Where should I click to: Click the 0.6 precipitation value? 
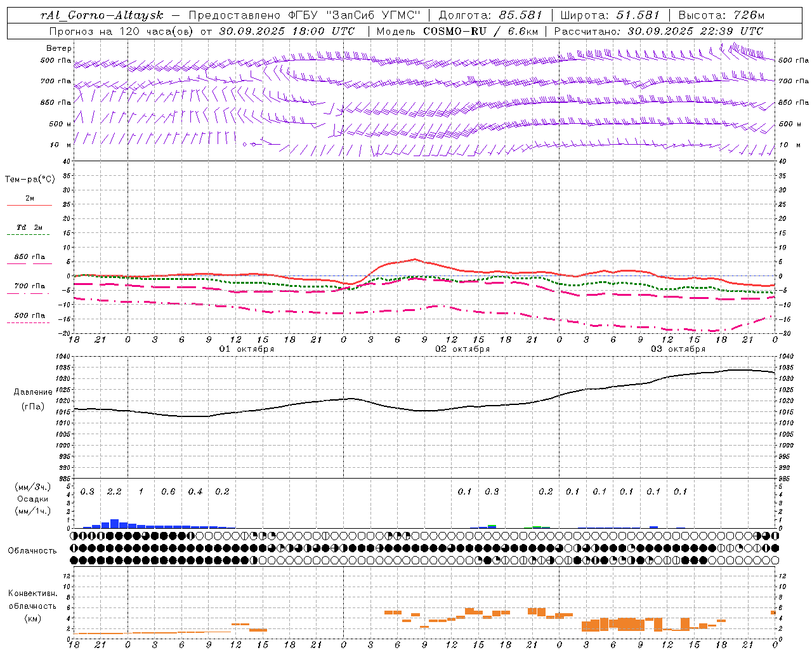[x=168, y=491]
